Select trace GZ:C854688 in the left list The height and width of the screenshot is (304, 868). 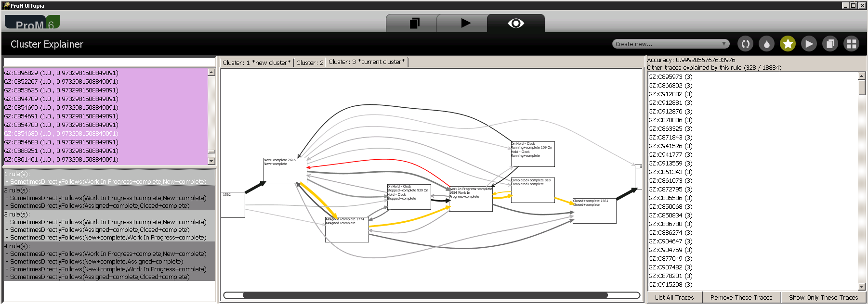tap(105, 142)
